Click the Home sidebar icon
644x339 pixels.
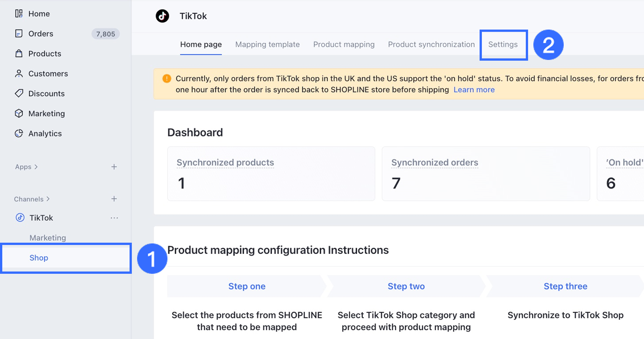tap(19, 14)
